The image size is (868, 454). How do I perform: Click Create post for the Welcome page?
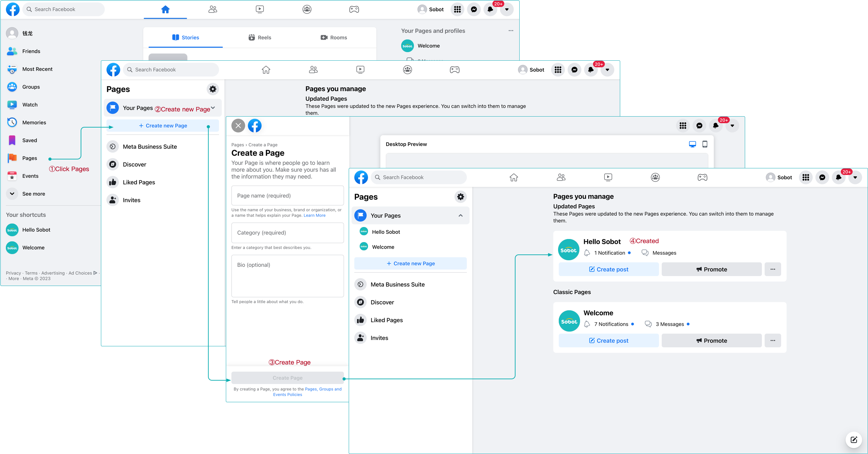click(x=609, y=340)
